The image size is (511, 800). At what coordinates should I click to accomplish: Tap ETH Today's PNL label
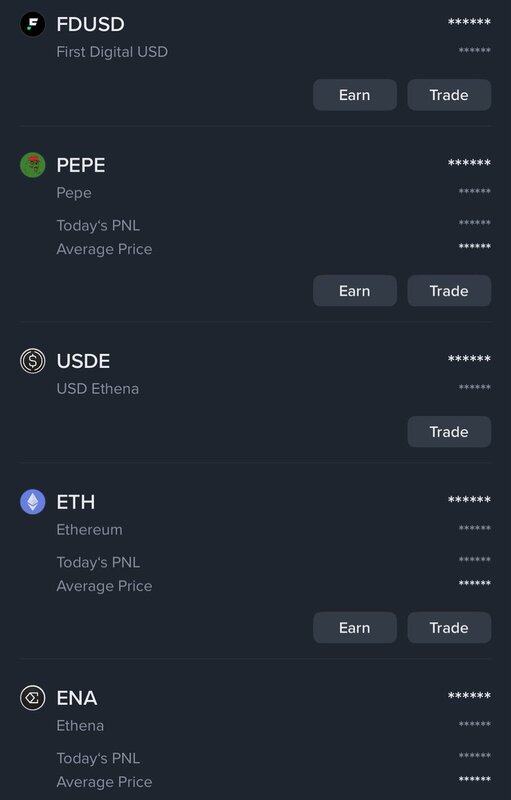[x=98, y=562]
